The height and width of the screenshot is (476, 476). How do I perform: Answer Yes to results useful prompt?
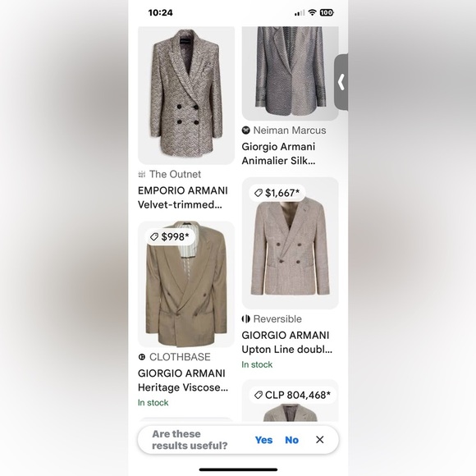pyautogui.click(x=263, y=440)
